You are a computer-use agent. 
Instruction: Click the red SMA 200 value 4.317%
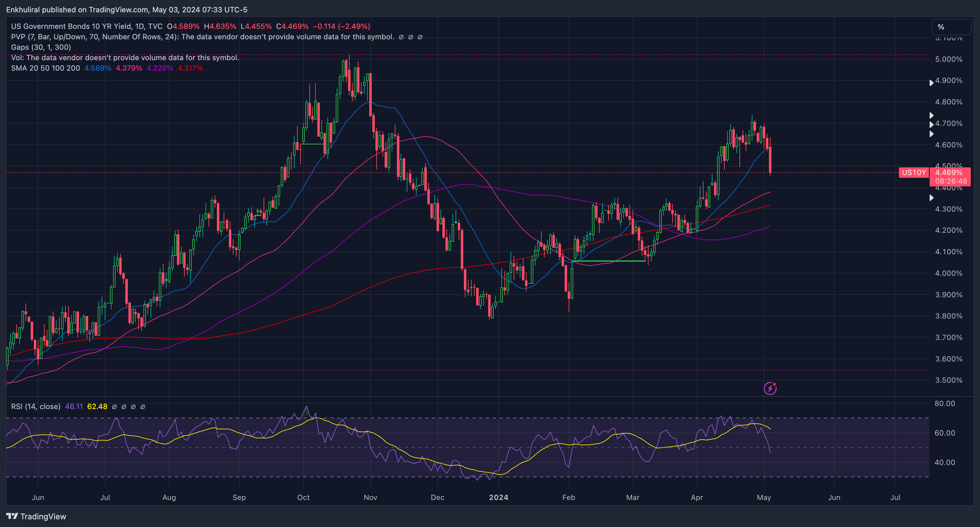tap(190, 68)
